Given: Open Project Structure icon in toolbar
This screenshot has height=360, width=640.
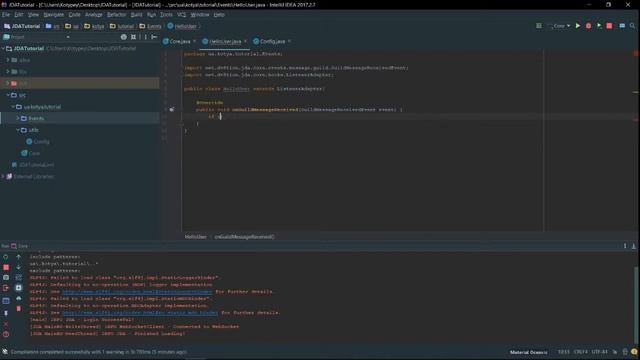Looking at the screenshot, I should 622,26.
